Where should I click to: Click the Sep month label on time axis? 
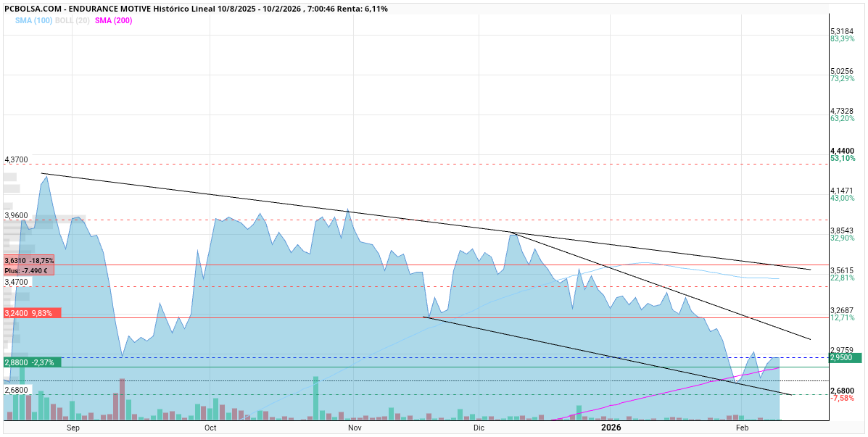pos(73,428)
